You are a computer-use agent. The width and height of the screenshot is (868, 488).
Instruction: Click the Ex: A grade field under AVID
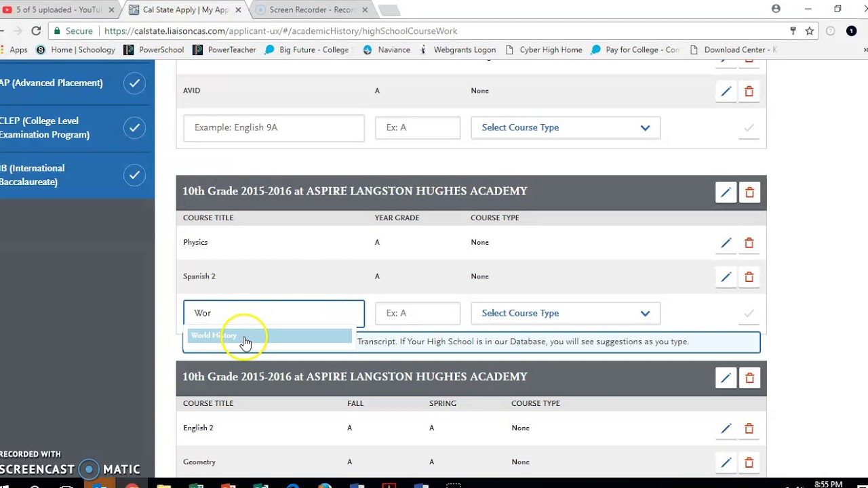click(418, 127)
